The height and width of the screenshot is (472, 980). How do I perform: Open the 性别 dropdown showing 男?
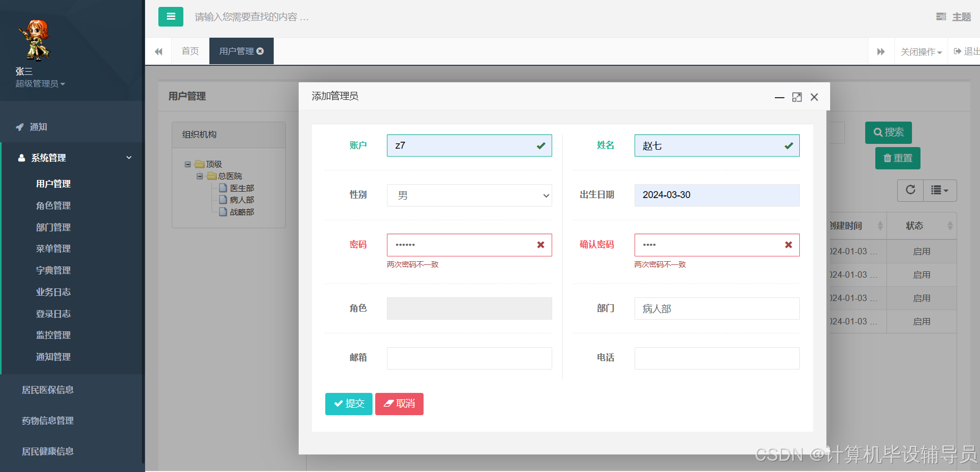469,195
